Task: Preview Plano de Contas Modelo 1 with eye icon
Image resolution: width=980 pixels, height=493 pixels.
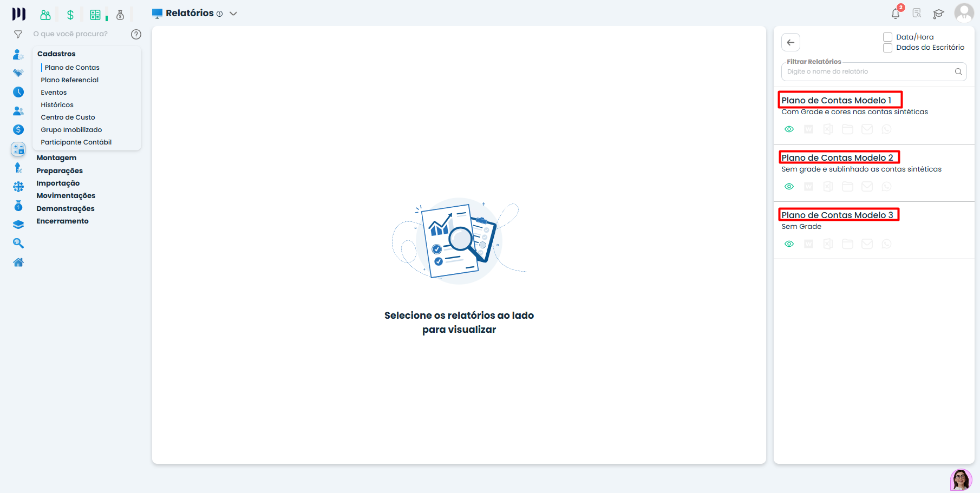Action: pyautogui.click(x=789, y=129)
